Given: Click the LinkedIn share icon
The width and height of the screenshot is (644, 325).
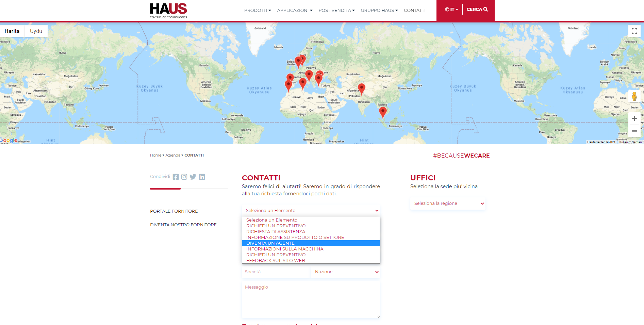Looking at the screenshot, I should pos(202,177).
